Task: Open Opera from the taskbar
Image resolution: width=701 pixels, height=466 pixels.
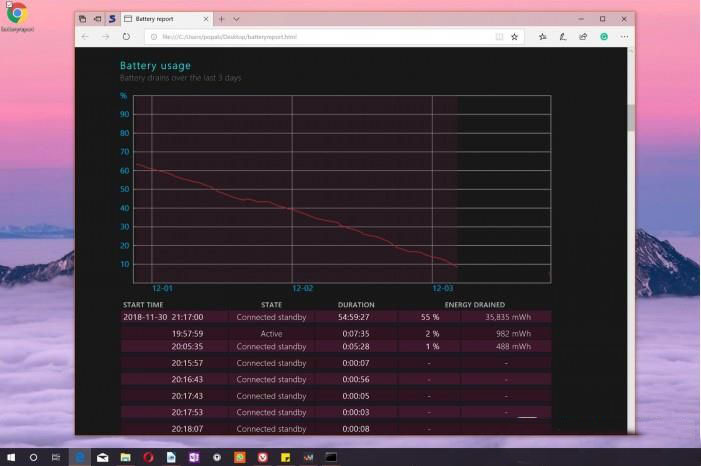Action: click(x=148, y=457)
